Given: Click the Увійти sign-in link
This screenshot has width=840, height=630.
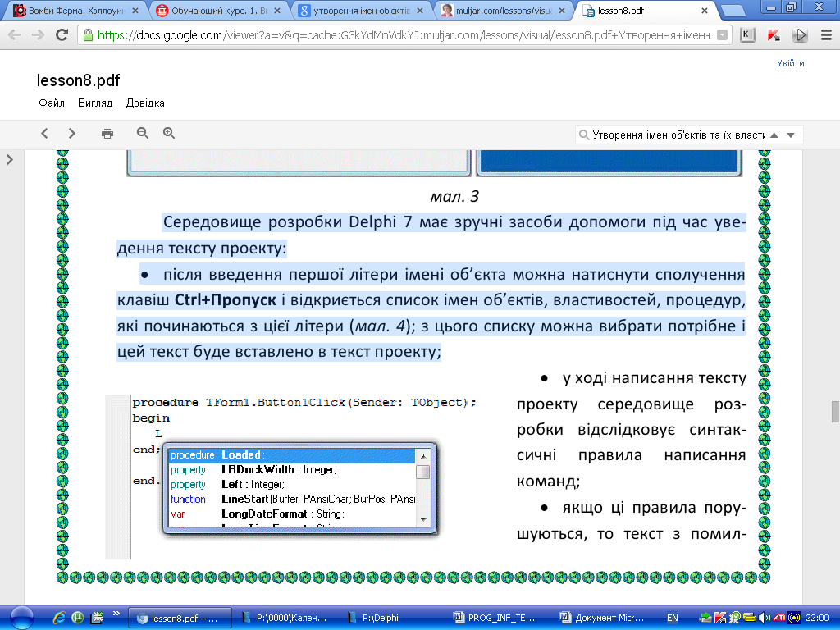Looking at the screenshot, I should click(791, 63).
